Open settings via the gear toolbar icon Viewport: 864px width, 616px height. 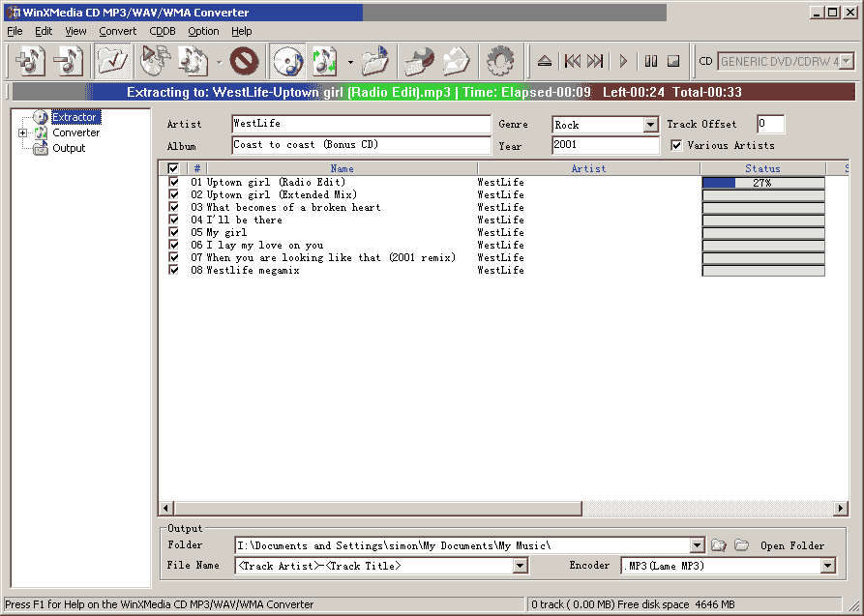[500, 61]
